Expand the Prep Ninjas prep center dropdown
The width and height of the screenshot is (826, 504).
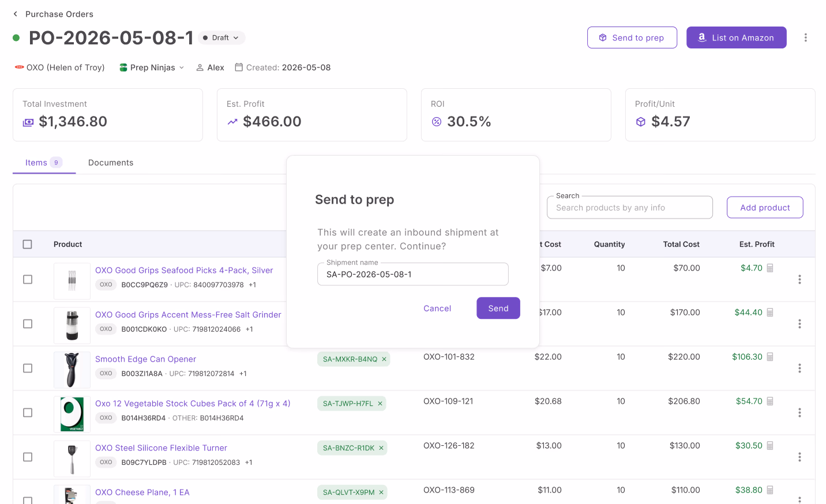(x=152, y=67)
